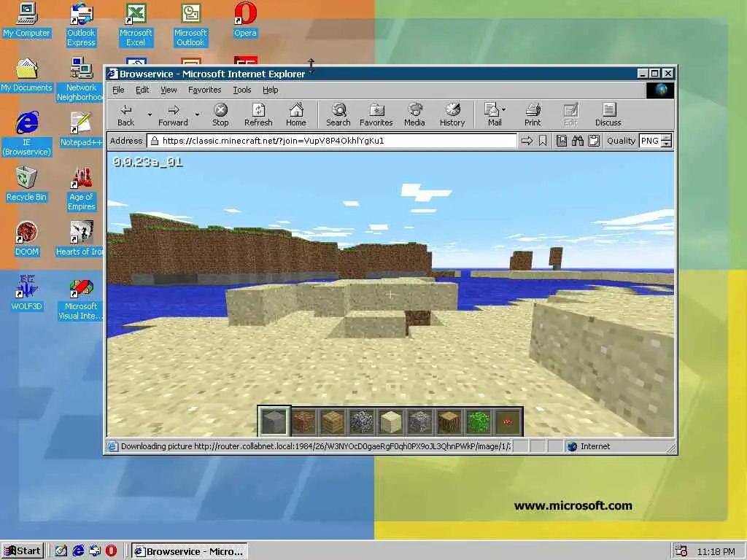This screenshot has width=747, height=560.
Task: Adjust the Quality PNG spinner arrows
Action: (667, 141)
